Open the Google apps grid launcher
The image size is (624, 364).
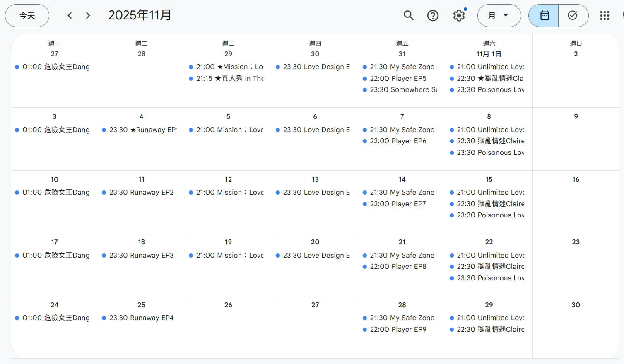(x=605, y=16)
